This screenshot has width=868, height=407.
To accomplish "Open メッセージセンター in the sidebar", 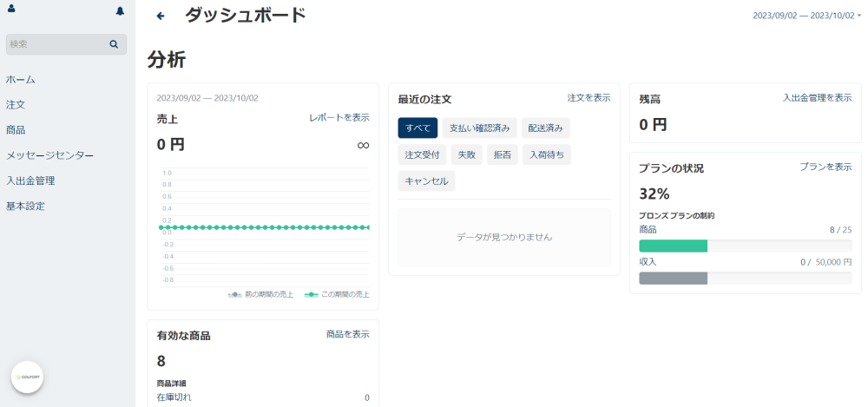I will (x=49, y=155).
